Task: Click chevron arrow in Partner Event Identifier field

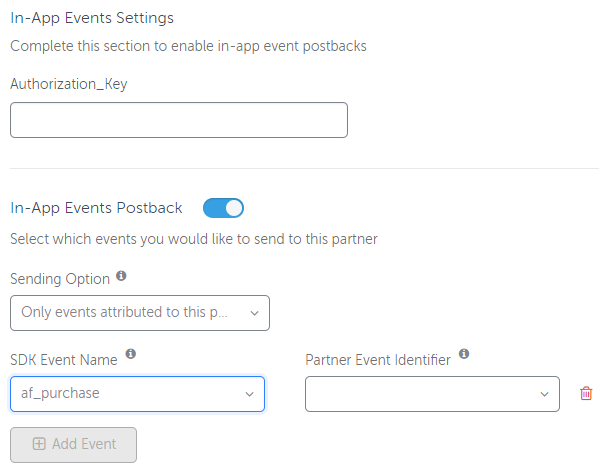Action: (544, 394)
